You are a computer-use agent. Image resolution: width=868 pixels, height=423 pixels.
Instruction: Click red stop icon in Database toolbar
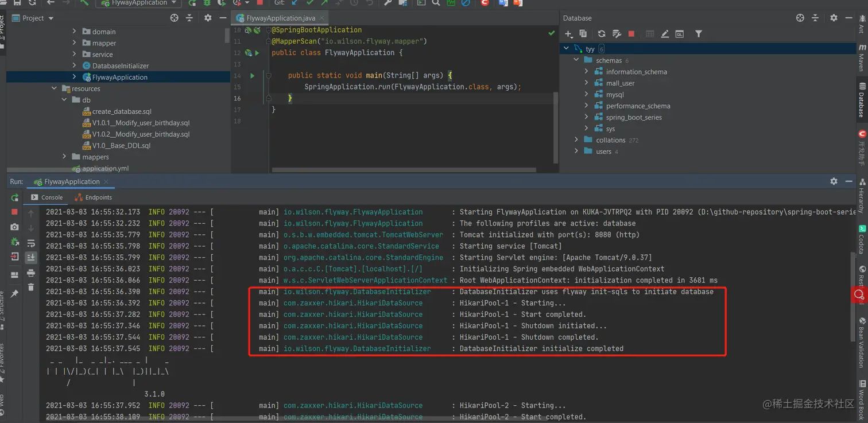click(631, 34)
